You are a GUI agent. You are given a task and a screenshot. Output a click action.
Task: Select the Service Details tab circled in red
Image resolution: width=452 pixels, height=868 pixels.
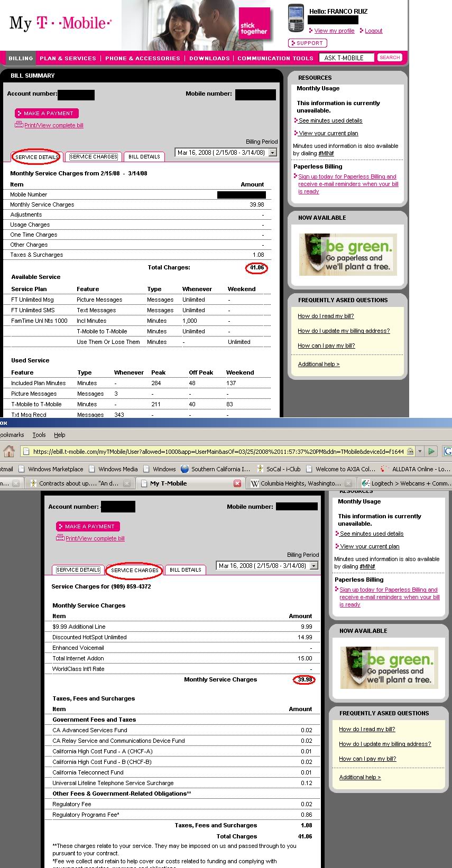[36, 157]
